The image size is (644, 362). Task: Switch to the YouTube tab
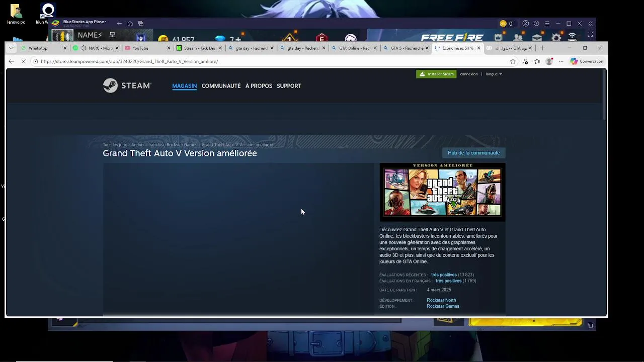point(147,48)
